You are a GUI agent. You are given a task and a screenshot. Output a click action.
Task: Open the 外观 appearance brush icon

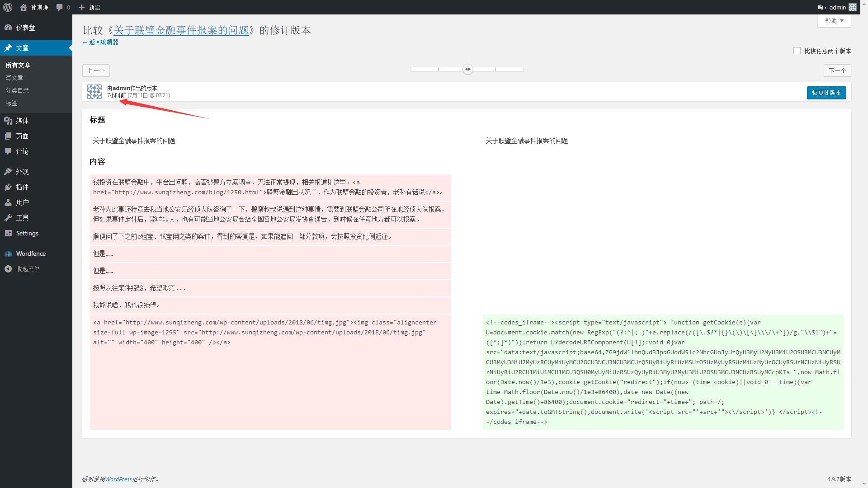tap(8, 172)
